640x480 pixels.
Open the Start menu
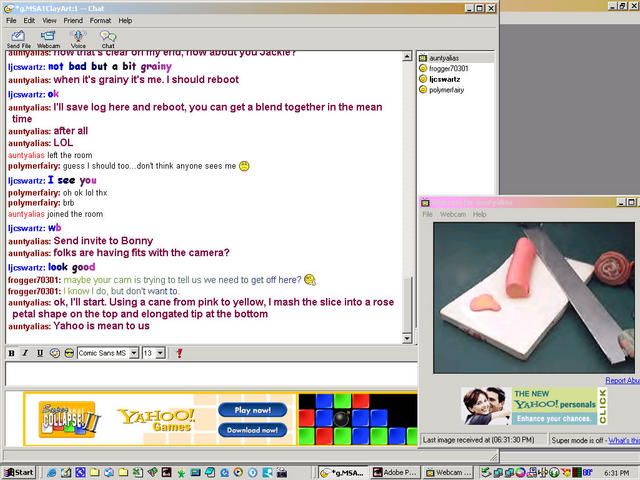(19, 473)
